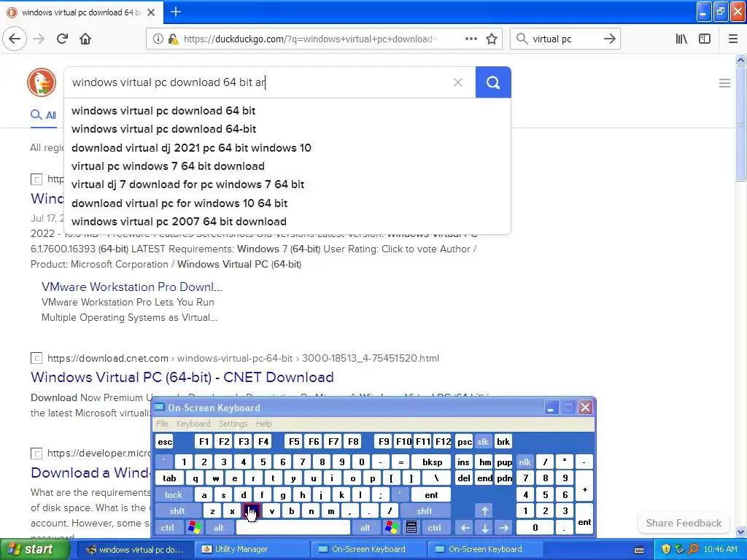Open the Keyboard menu in On-Screen Keyboard
Screen dimensions: 747x560
(x=193, y=424)
